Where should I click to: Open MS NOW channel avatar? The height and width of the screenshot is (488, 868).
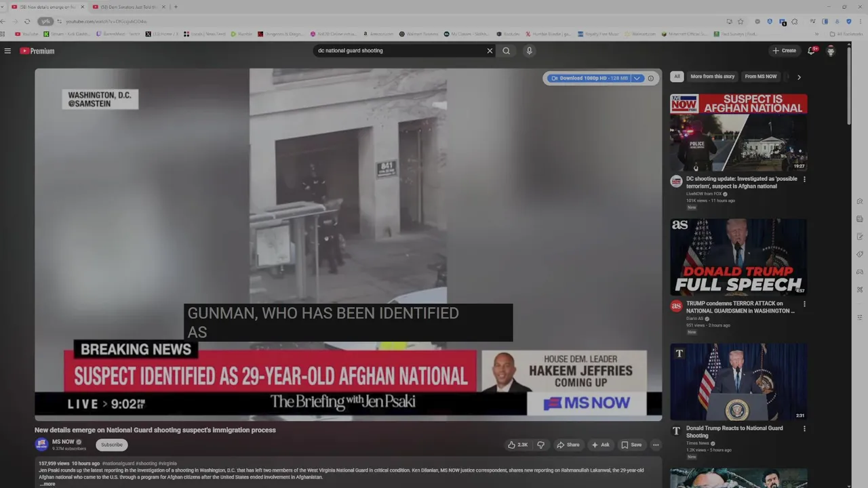[42, 445]
